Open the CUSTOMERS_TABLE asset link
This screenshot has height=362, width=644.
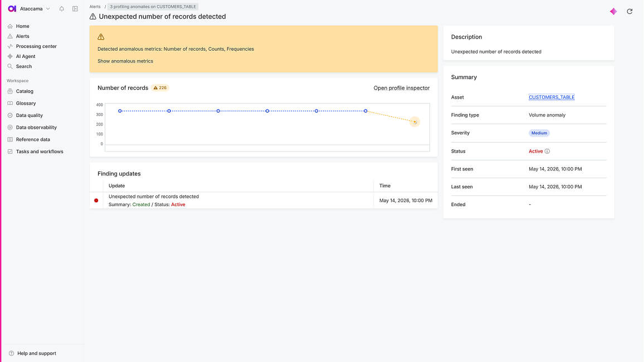point(552,97)
